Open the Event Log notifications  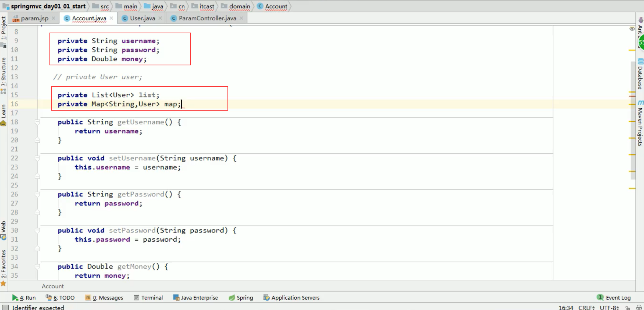click(x=614, y=298)
